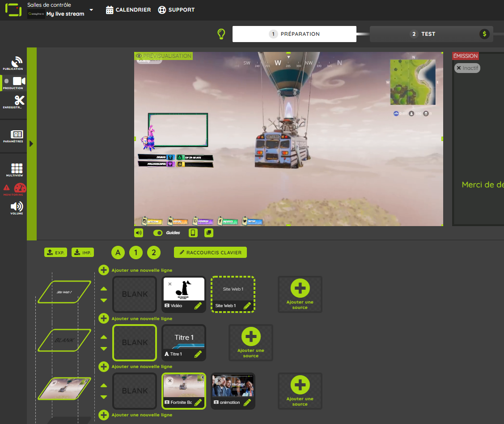504x424 pixels.
Task: Select scene preset 1
Action: pos(136,253)
